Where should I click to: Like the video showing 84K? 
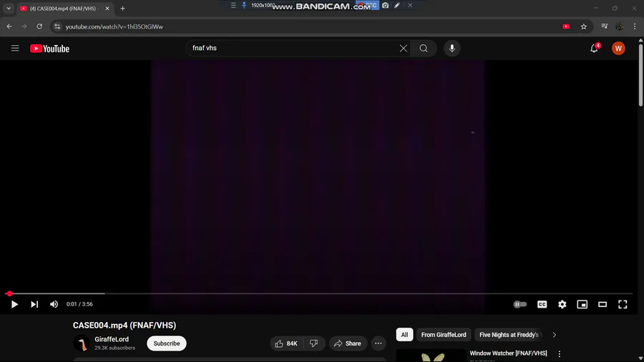(x=286, y=343)
